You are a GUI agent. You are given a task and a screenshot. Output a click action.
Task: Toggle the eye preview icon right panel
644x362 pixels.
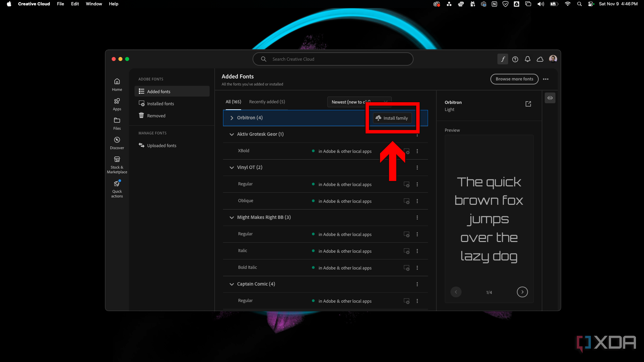550,98
